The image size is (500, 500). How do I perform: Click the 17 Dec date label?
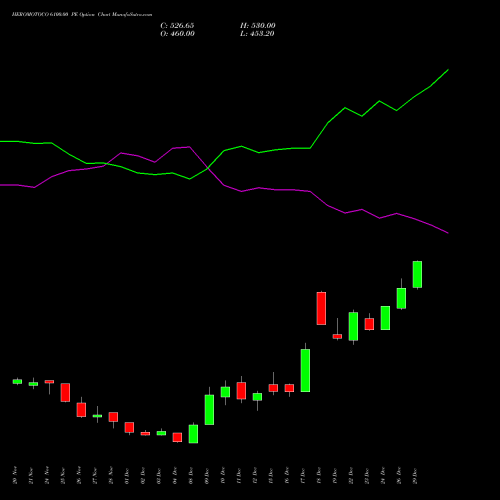point(303,475)
